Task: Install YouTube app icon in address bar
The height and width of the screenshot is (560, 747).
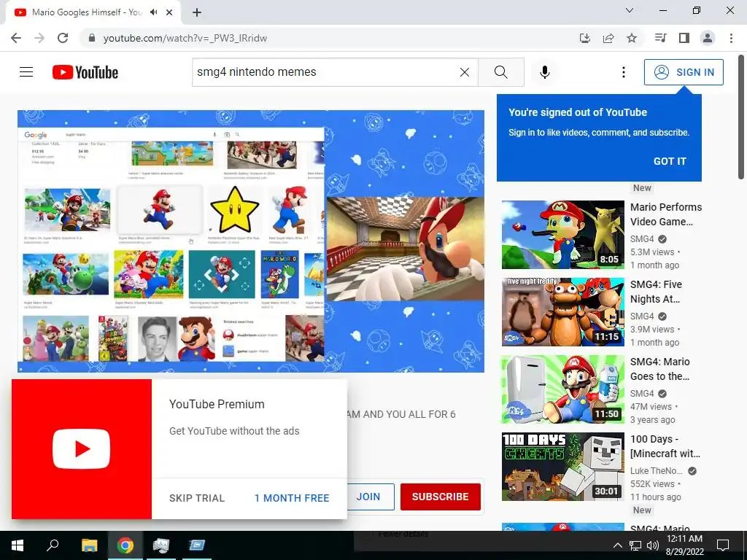Action: click(584, 38)
